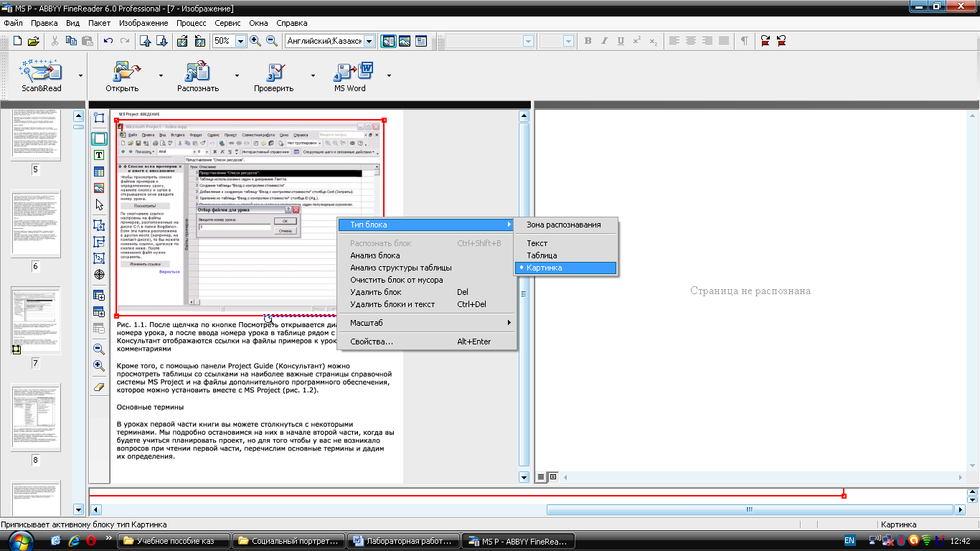The height and width of the screenshot is (551, 980).
Task: Click the zoom out magnifier in main toolbar
Action: pyautogui.click(x=272, y=41)
